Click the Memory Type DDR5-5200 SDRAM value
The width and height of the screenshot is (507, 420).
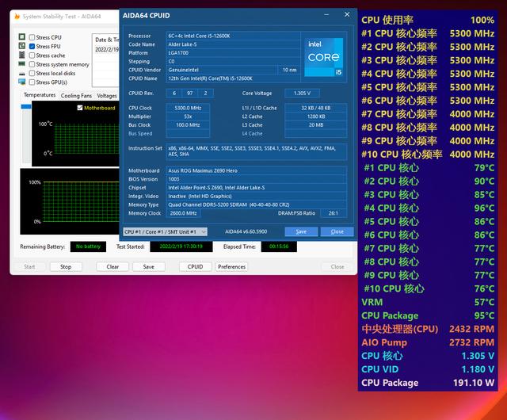point(257,204)
